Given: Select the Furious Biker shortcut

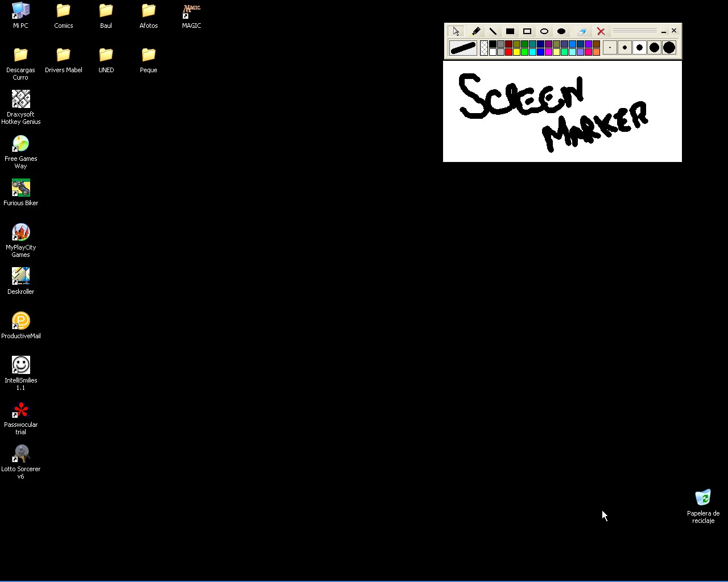Looking at the screenshot, I should [x=20, y=193].
